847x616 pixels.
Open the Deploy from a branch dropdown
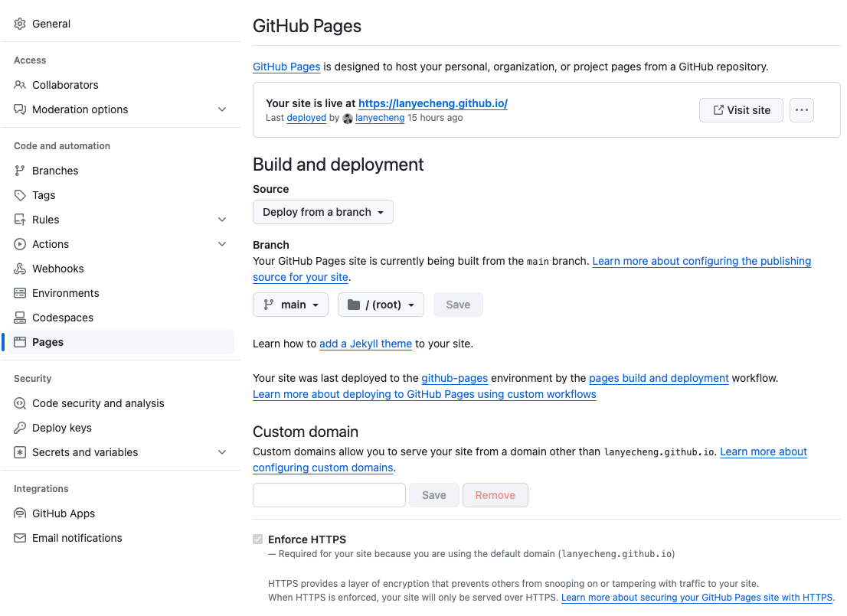(x=323, y=212)
